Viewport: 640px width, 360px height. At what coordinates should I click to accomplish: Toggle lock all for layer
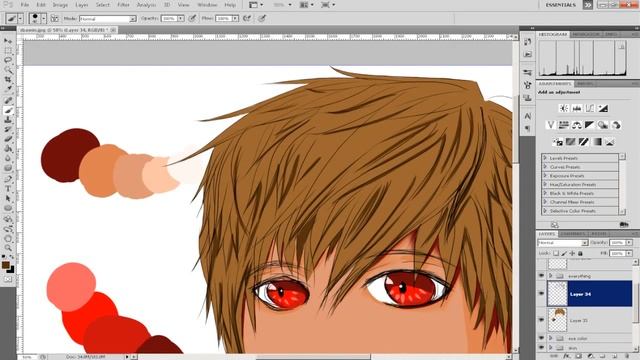coord(580,253)
